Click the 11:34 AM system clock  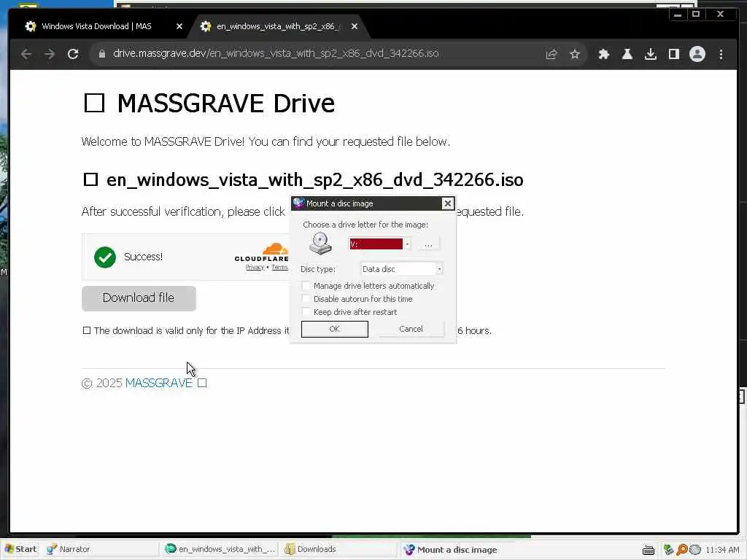[722, 550]
